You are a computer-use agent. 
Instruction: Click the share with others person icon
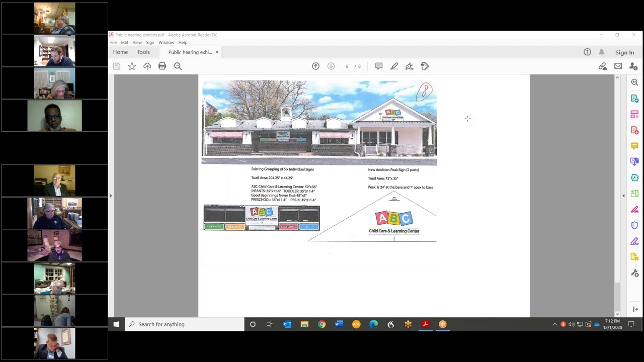pyautogui.click(x=633, y=66)
